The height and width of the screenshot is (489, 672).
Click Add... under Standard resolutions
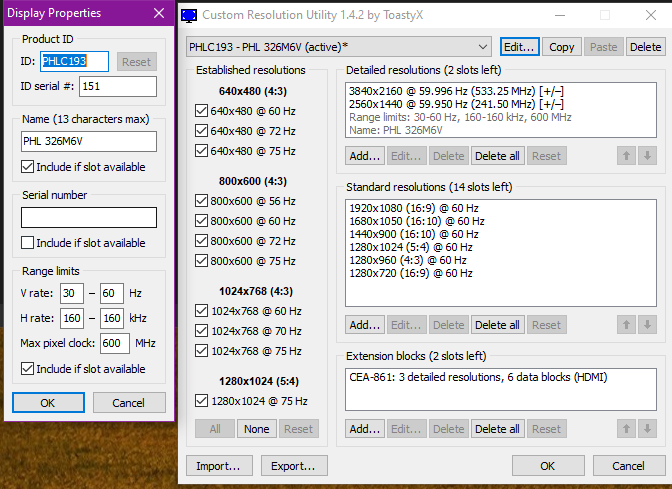coord(364,325)
